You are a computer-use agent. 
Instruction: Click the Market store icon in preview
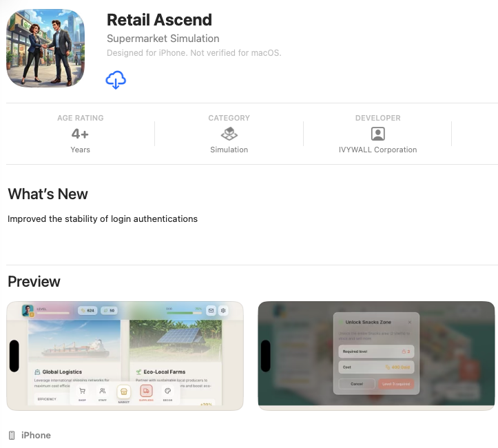point(123,391)
